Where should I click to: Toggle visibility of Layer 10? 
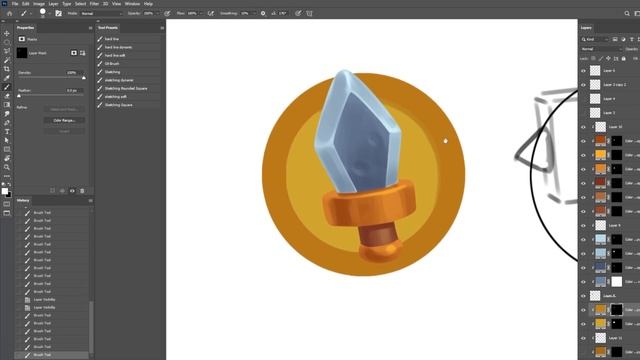(x=583, y=127)
